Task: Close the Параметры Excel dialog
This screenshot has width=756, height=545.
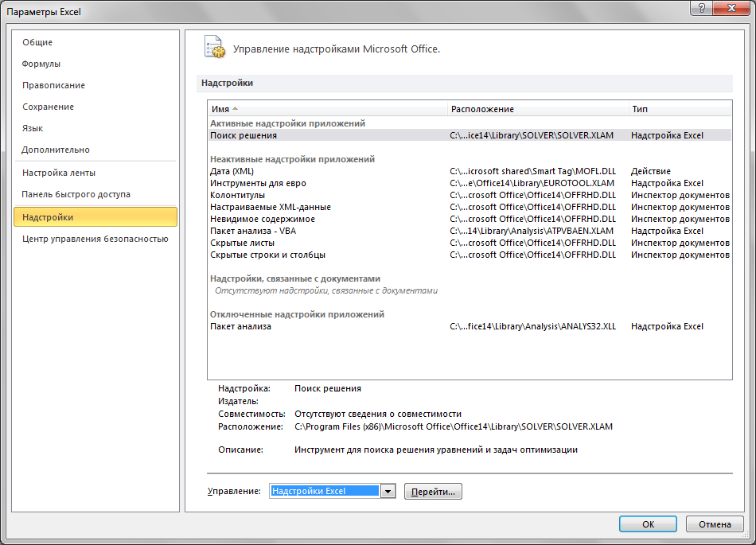Action: 731,8
